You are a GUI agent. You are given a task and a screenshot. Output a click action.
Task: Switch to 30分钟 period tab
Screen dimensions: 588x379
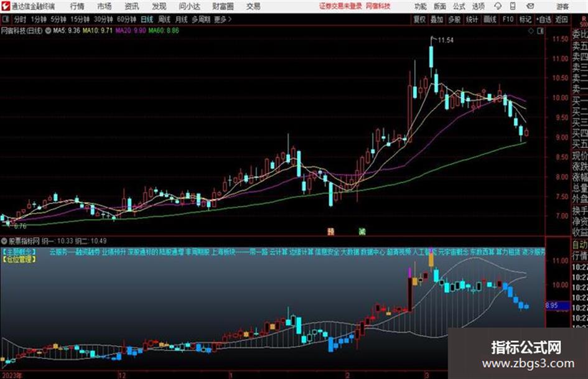(103, 19)
